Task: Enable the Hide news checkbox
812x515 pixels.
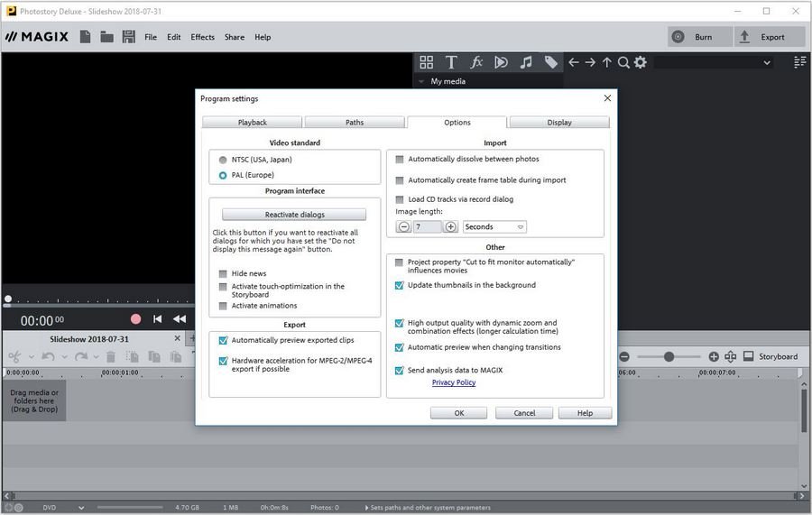Action: click(223, 273)
